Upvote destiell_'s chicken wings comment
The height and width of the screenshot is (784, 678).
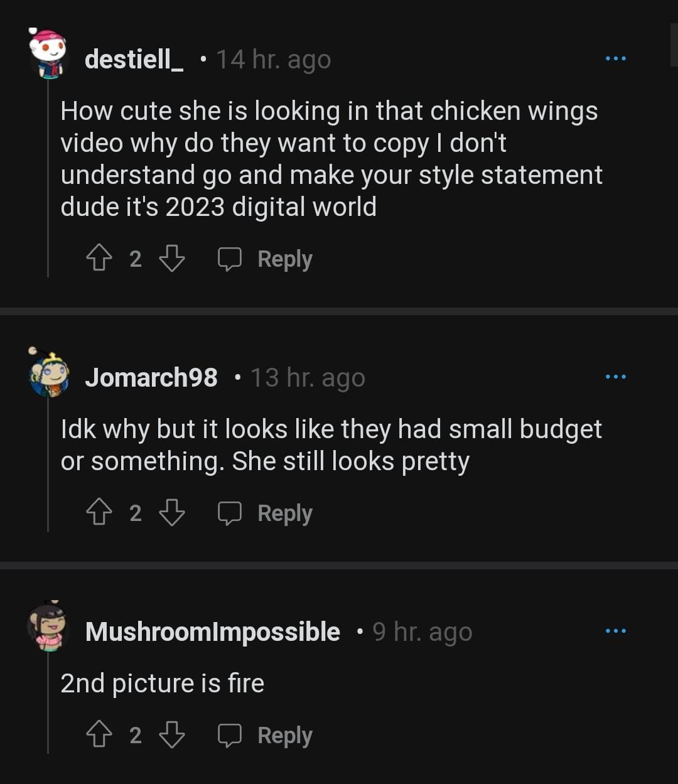pos(99,259)
